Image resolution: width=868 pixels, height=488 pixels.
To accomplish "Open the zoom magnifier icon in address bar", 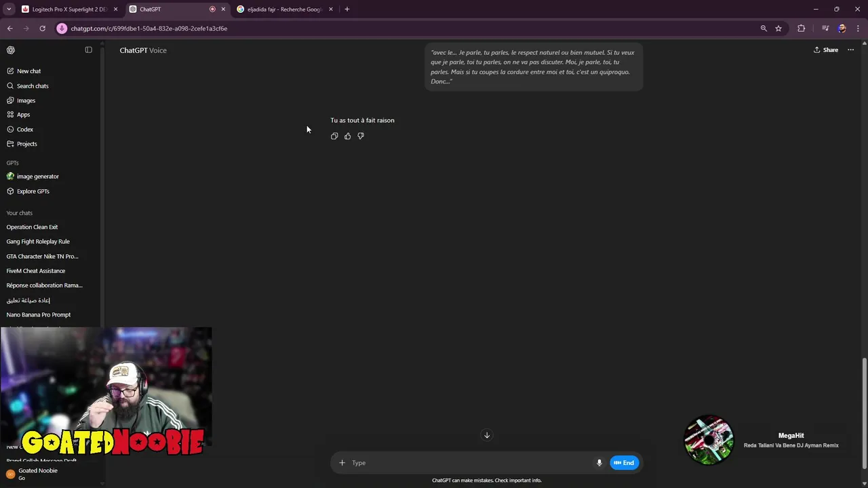I will pos(764,28).
